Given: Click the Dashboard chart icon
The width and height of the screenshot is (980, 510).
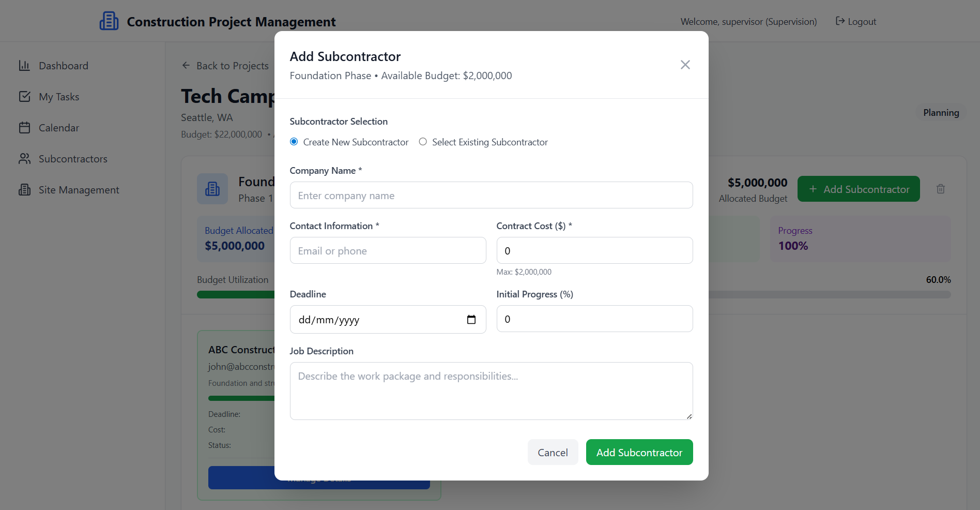Looking at the screenshot, I should 24,66.
